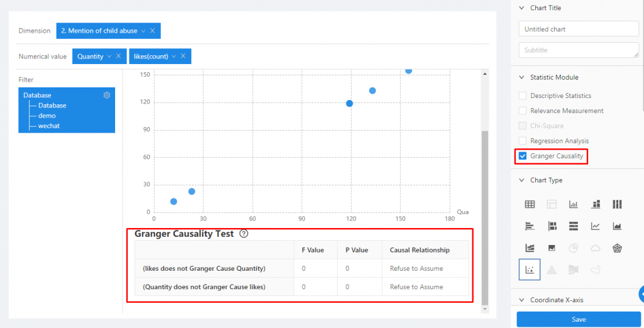
Task: Click the Save button
Action: (x=579, y=319)
